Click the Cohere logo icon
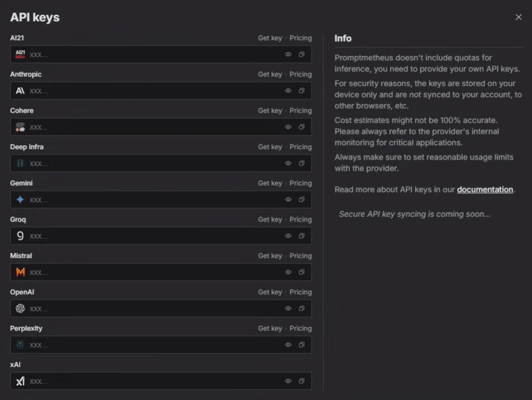The image size is (532, 400). pyautogui.click(x=20, y=127)
